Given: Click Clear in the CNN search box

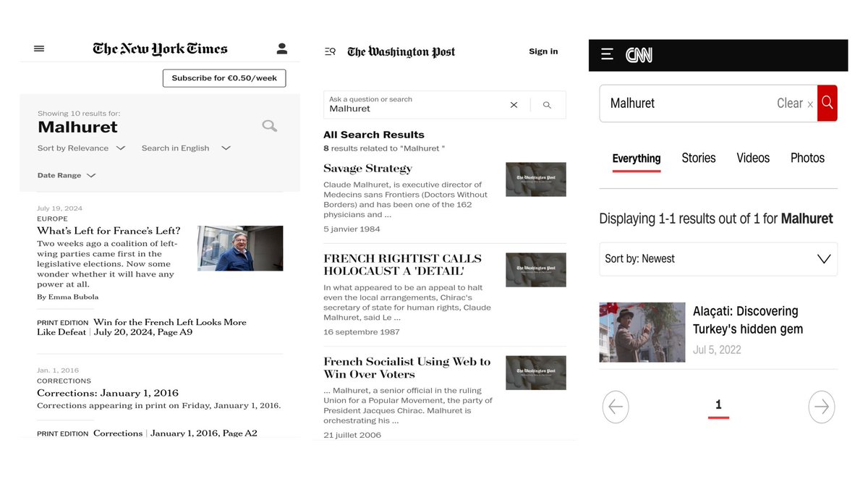Looking at the screenshot, I should click(795, 103).
